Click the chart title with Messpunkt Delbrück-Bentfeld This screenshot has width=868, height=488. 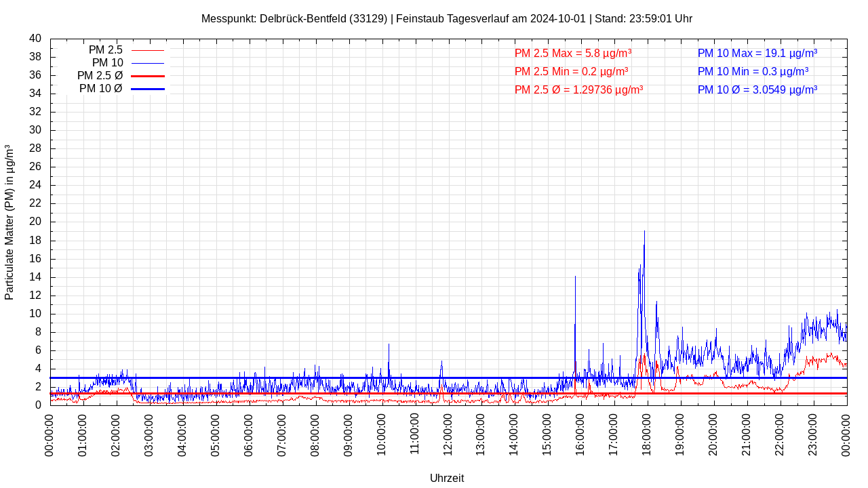pyautogui.click(x=446, y=19)
